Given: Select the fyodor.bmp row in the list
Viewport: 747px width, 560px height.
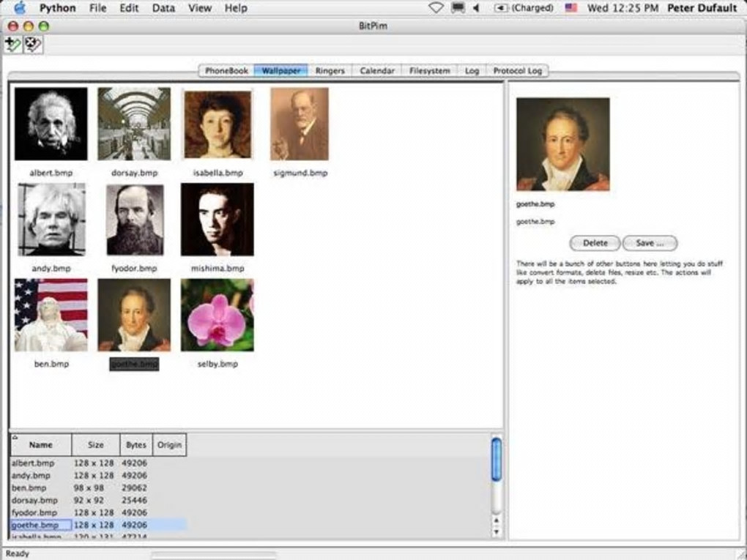Looking at the screenshot, I should [98, 512].
